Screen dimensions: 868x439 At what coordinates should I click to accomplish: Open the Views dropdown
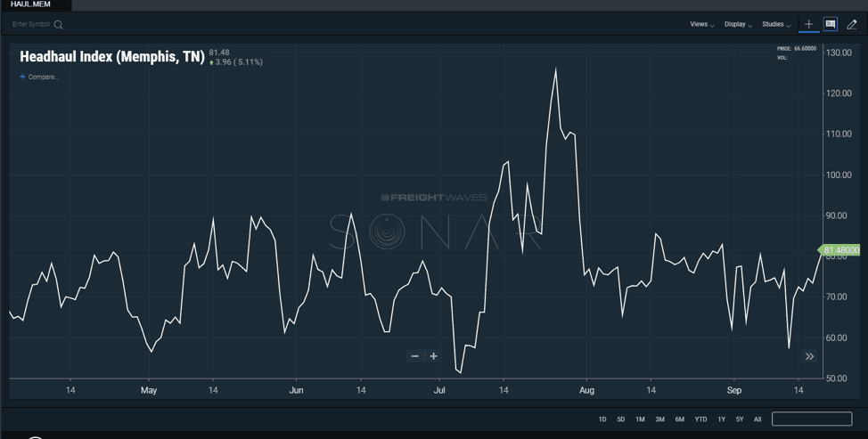[702, 25]
